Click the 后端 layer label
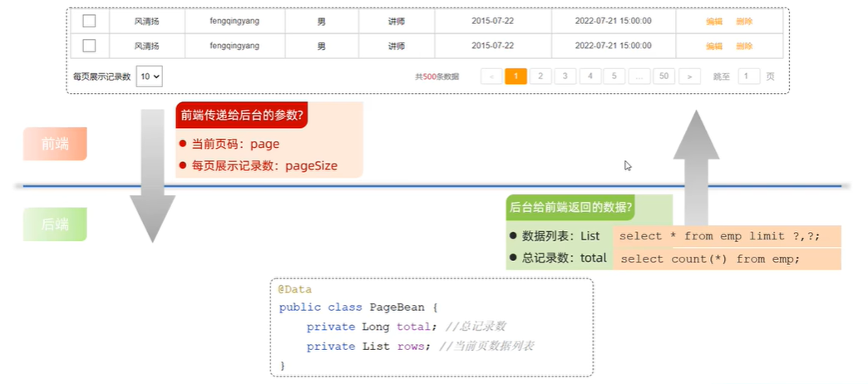Screen dimensions: 868x384 click(x=55, y=224)
